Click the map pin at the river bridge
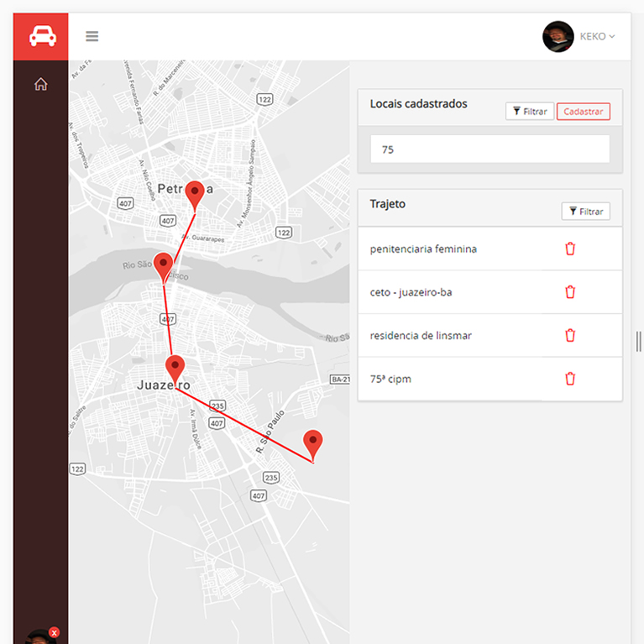Image resolution: width=644 pixels, height=644 pixels. point(163,264)
